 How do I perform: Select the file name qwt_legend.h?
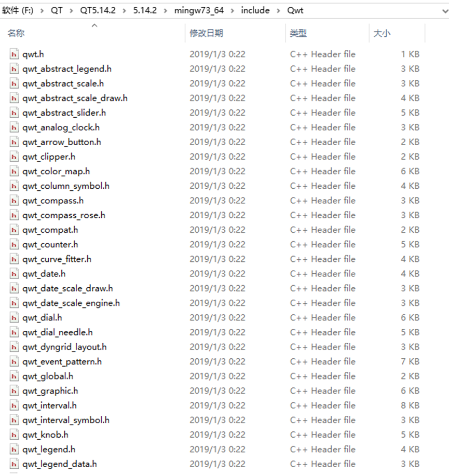49,449
